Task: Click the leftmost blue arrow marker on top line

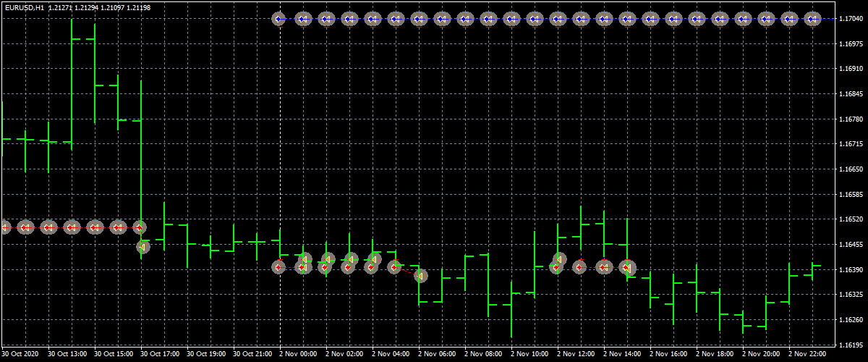Action: click(279, 19)
